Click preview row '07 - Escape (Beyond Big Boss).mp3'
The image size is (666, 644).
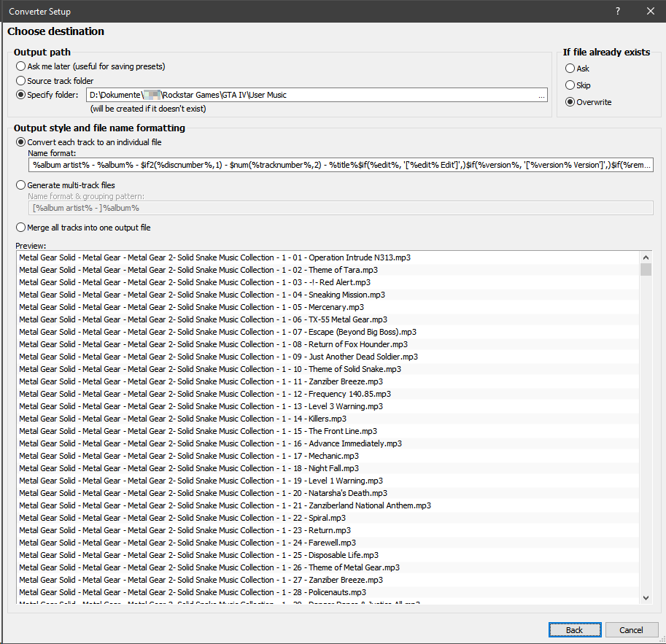[x=328, y=332]
